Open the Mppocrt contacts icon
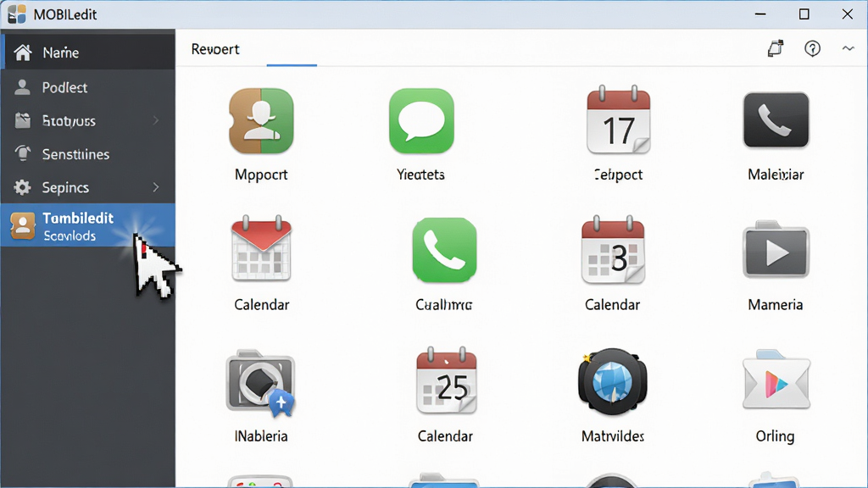The width and height of the screenshot is (868, 488). (x=261, y=120)
